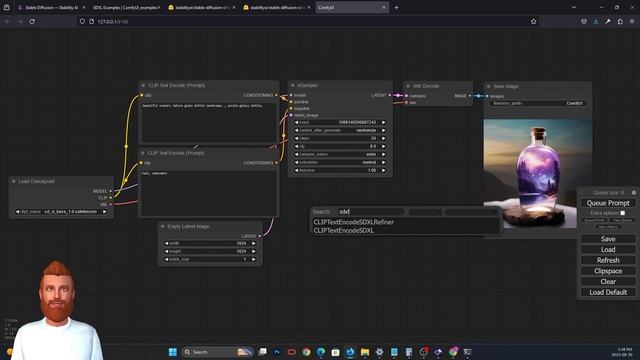The height and width of the screenshot is (360, 640).
Task: Switch control_after_generate to the next option
Action: [x=384, y=130]
